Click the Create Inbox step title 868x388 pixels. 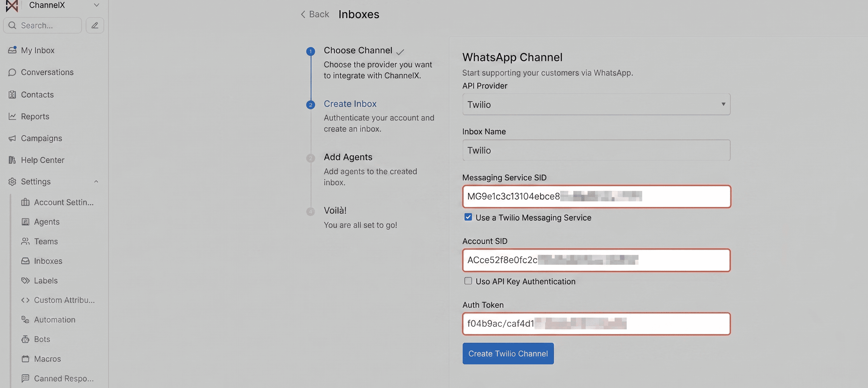click(350, 103)
